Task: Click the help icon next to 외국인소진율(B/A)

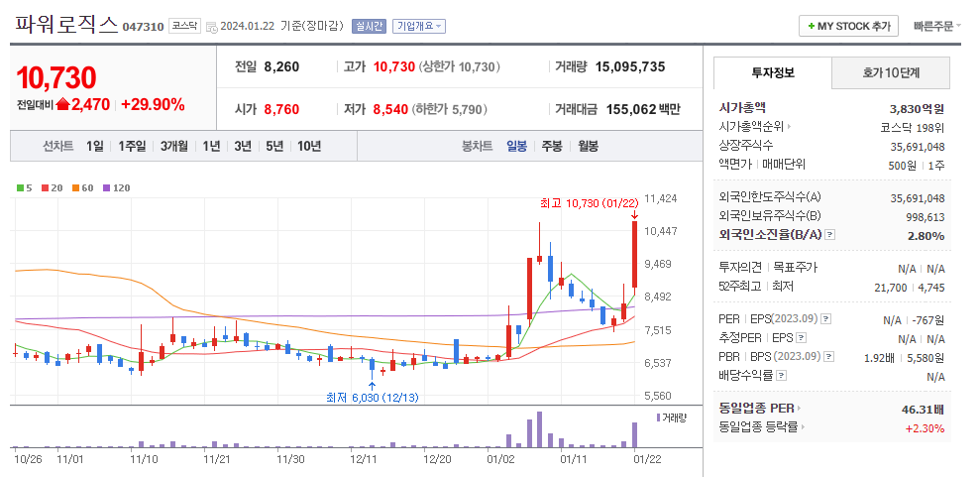Action: (830, 235)
